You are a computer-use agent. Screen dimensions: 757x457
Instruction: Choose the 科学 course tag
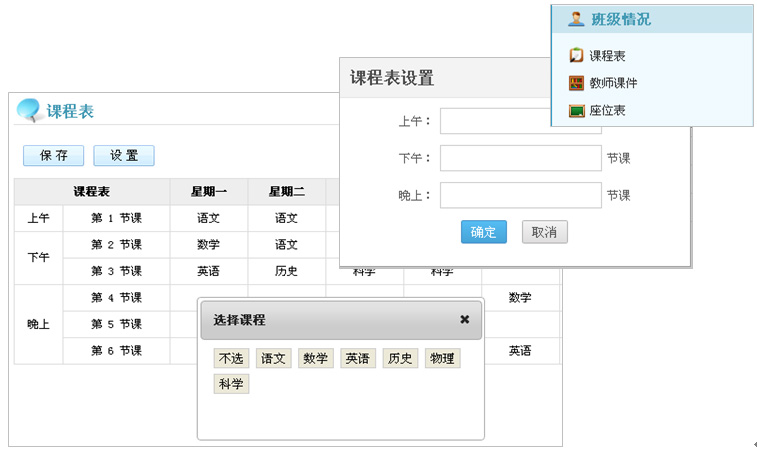pyautogui.click(x=231, y=384)
